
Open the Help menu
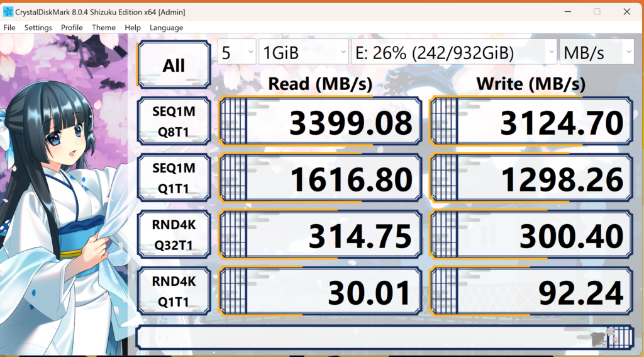tap(133, 28)
